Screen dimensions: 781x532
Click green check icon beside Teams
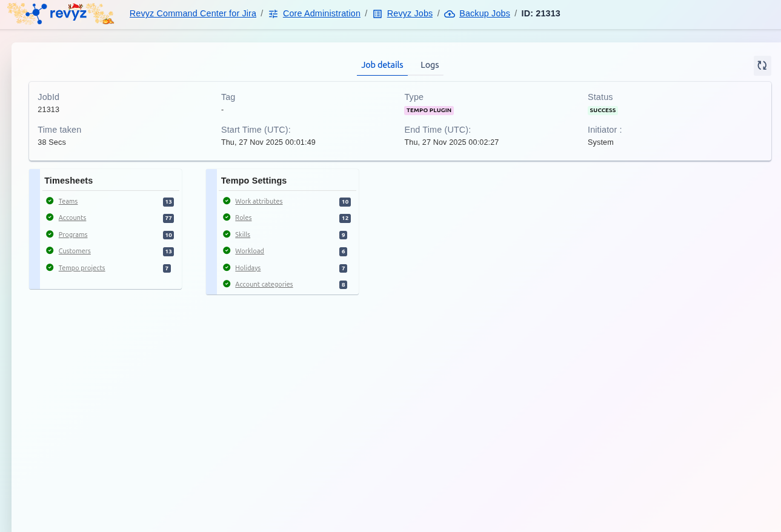50,201
